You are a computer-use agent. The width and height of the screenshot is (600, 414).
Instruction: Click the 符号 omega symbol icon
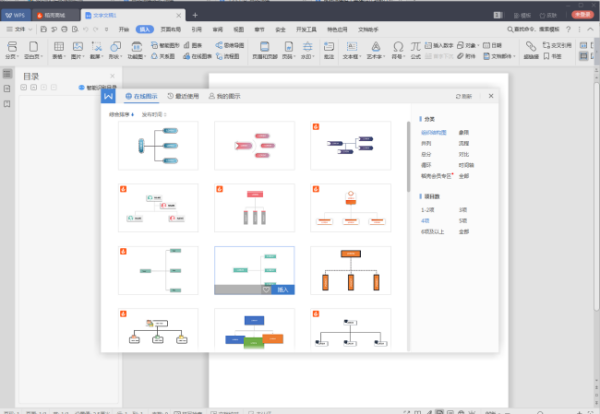(398, 50)
